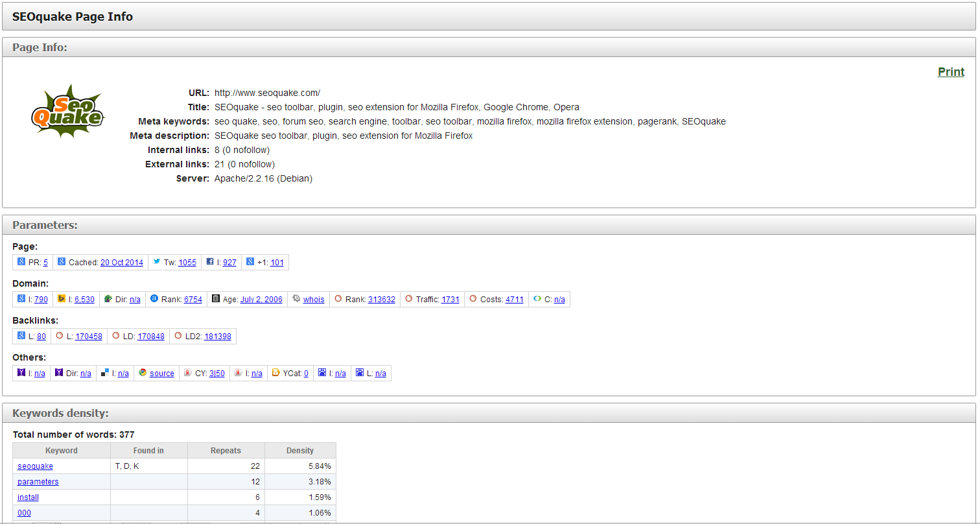Open the Age July 2, 2006 link
This screenshot has height=524, width=980.
tap(261, 300)
